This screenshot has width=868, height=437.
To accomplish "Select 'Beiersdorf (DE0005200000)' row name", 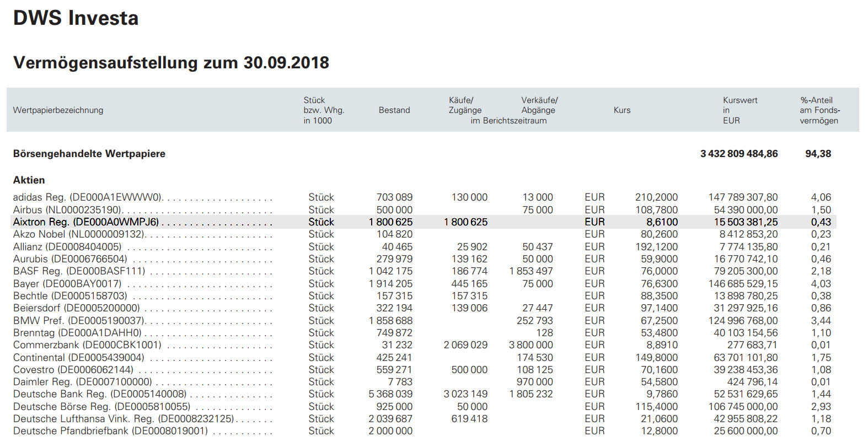I will click(x=77, y=308).
